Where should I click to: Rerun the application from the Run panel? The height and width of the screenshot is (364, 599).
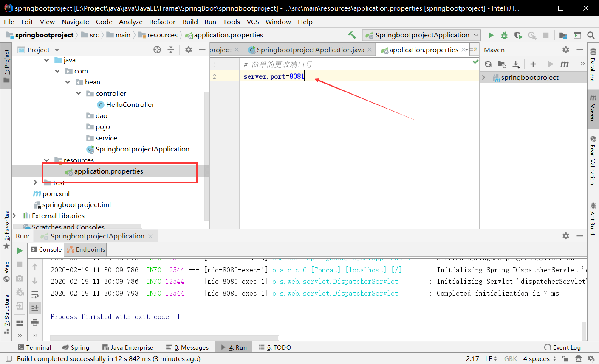coord(20,251)
